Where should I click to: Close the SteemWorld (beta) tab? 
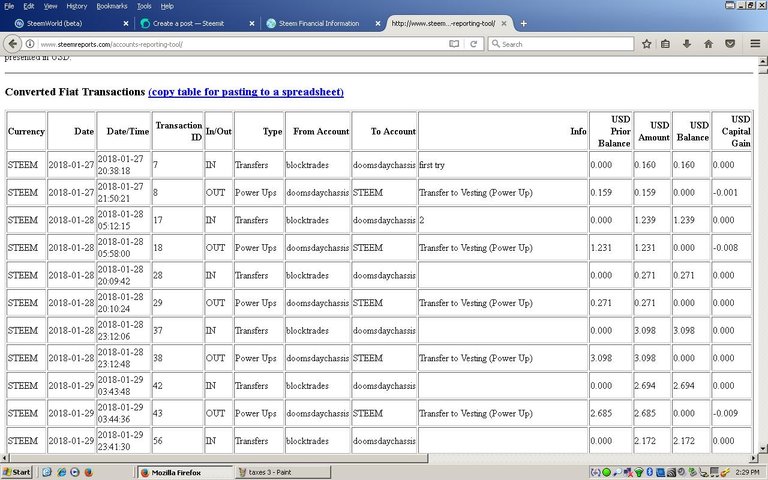pos(126,24)
